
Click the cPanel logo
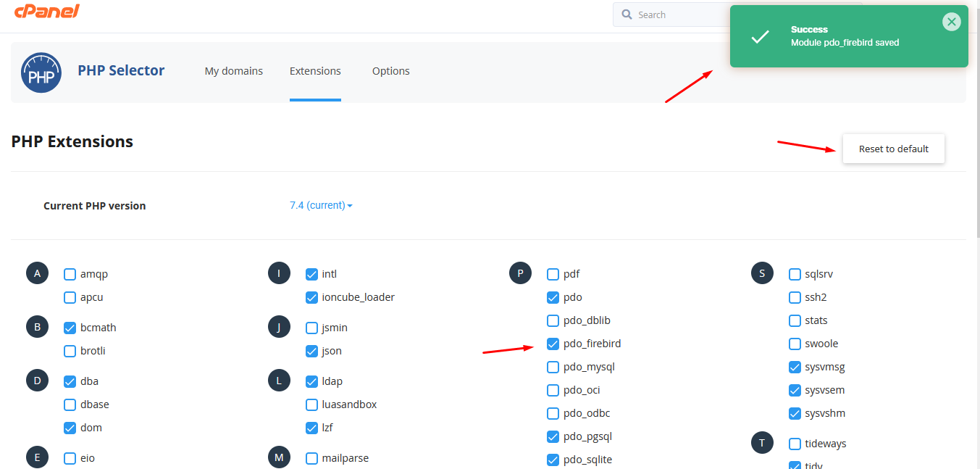(47, 12)
